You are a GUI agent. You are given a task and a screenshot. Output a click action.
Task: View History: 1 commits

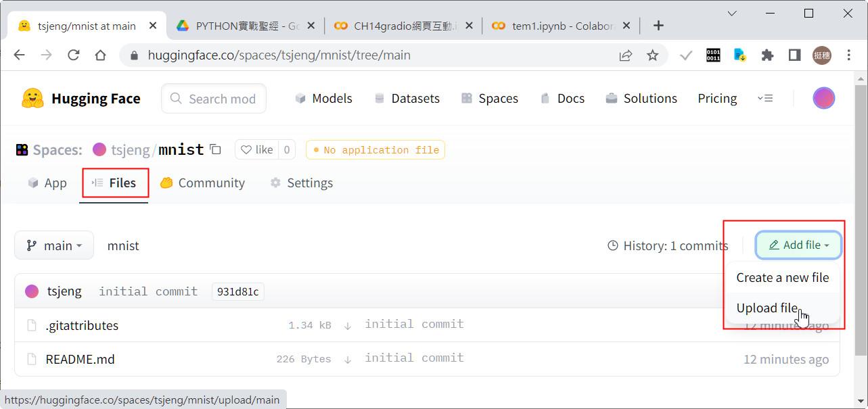[x=668, y=245]
